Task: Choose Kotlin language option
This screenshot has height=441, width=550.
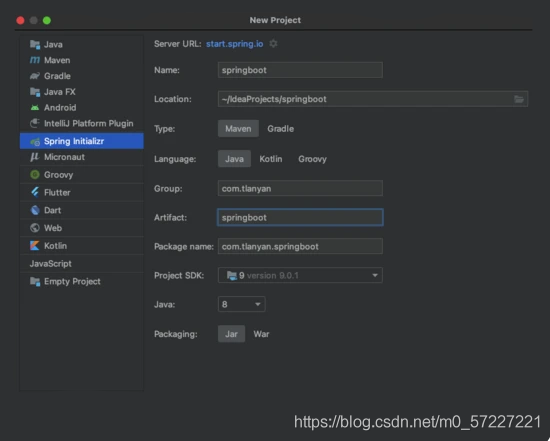Action: coord(271,159)
